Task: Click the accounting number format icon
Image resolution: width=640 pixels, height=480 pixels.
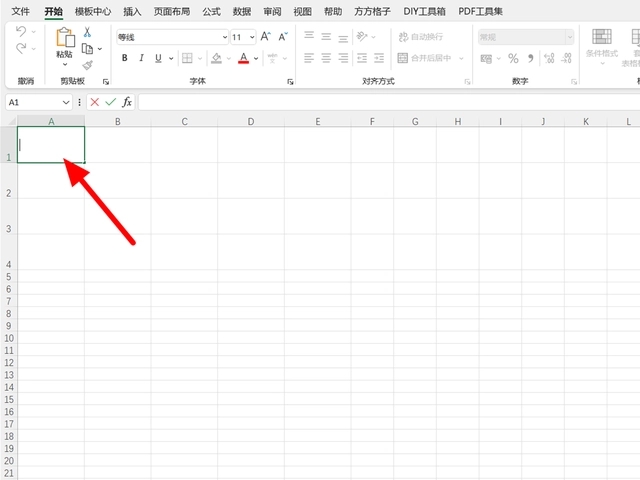Action: (x=486, y=58)
